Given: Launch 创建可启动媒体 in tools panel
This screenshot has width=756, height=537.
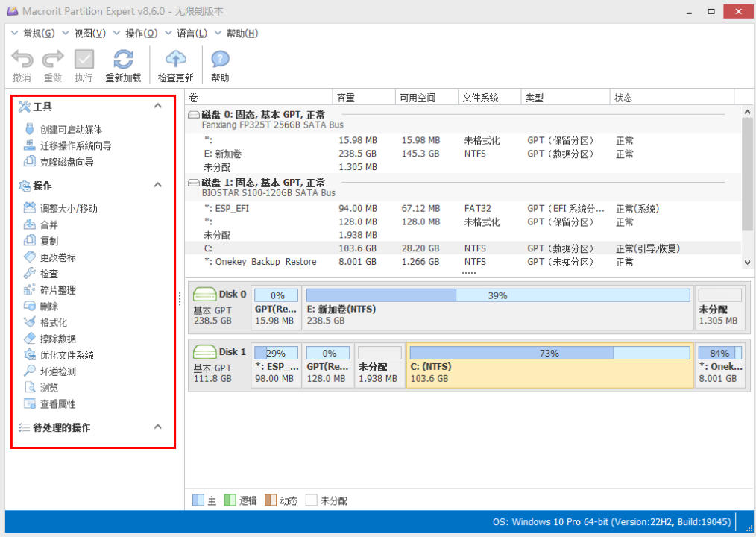Looking at the screenshot, I should [x=70, y=130].
